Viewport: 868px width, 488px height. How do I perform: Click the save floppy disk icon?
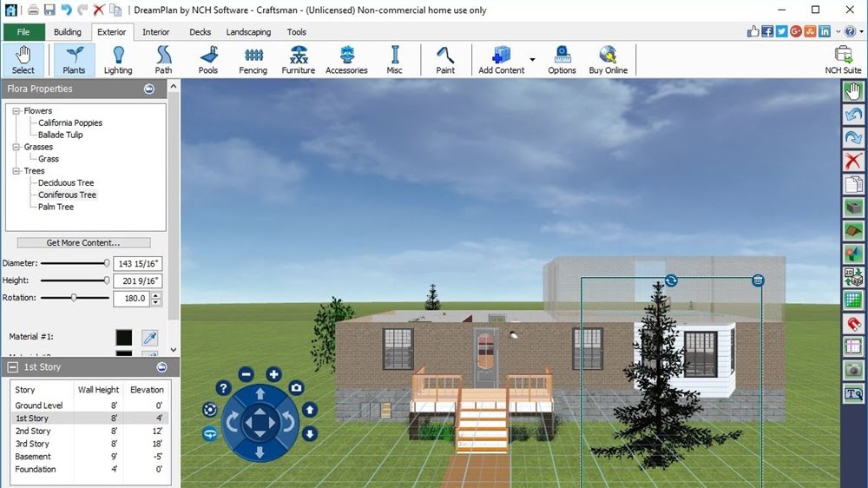[49, 10]
